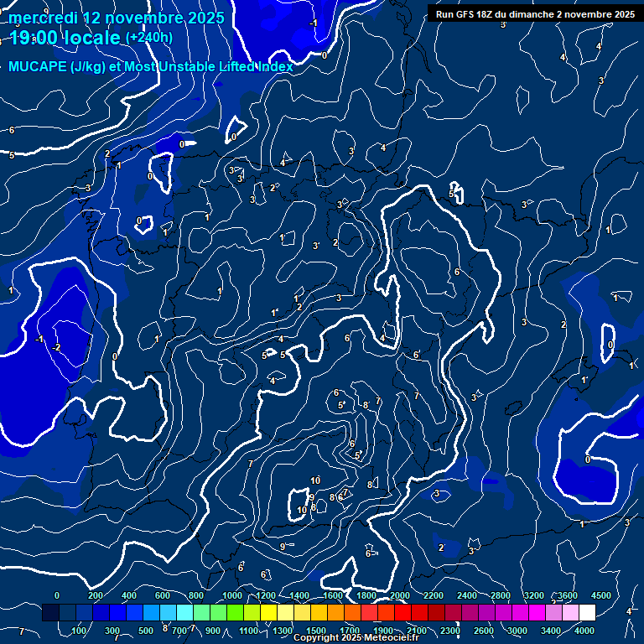Click legend value '1500' below the color bar
644x644 pixels.
(316, 631)
